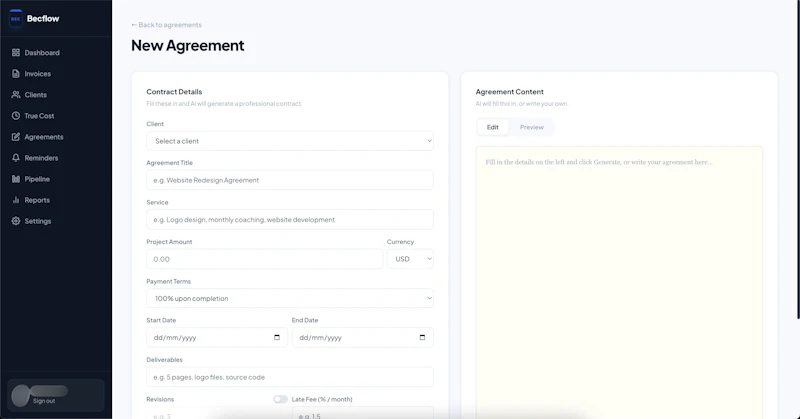Open the Dashboard grid icon
This screenshot has height=419, width=800.
(16, 53)
